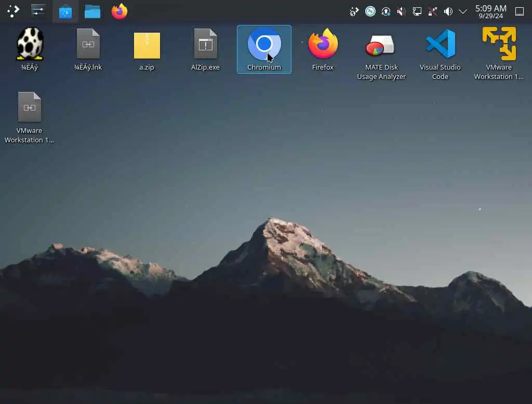Click the globe-with-arrow tray icon
The image size is (532, 404).
pos(354,12)
